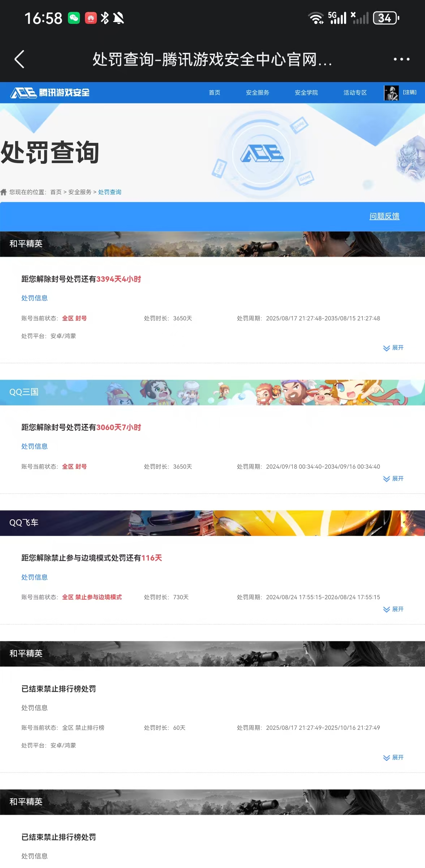Tap the battery 34 indicator
425x868 pixels.
pos(386,18)
